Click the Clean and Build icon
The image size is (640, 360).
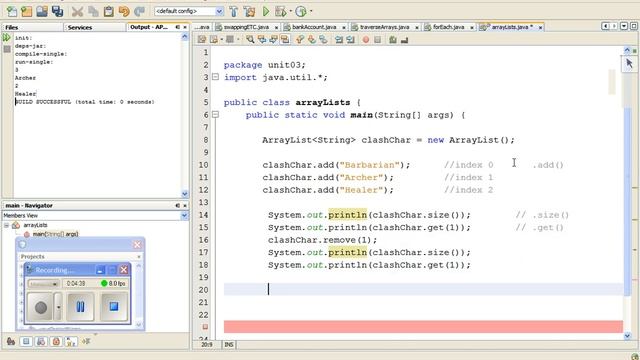click(x=249, y=11)
